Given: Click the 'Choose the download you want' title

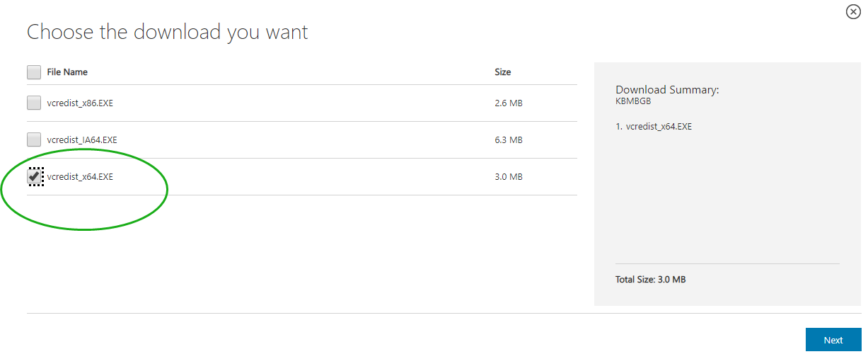Looking at the screenshot, I should click(168, 32).
